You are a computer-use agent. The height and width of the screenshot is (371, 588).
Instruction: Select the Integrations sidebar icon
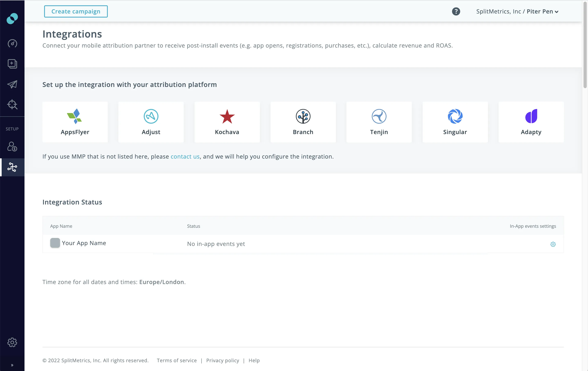click(x=12, y=167)
